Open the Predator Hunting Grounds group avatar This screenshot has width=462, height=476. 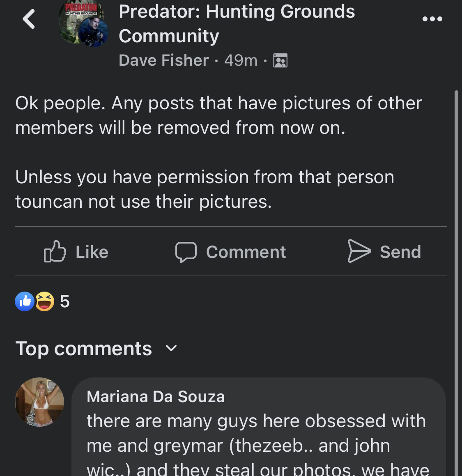click(83, 24)
